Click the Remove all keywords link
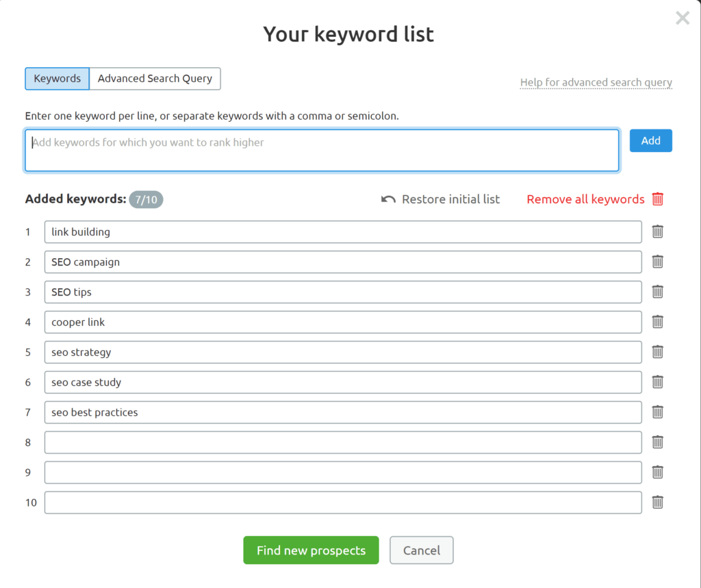Viewport: 701px width, 588px height. [x=585, y=199]
